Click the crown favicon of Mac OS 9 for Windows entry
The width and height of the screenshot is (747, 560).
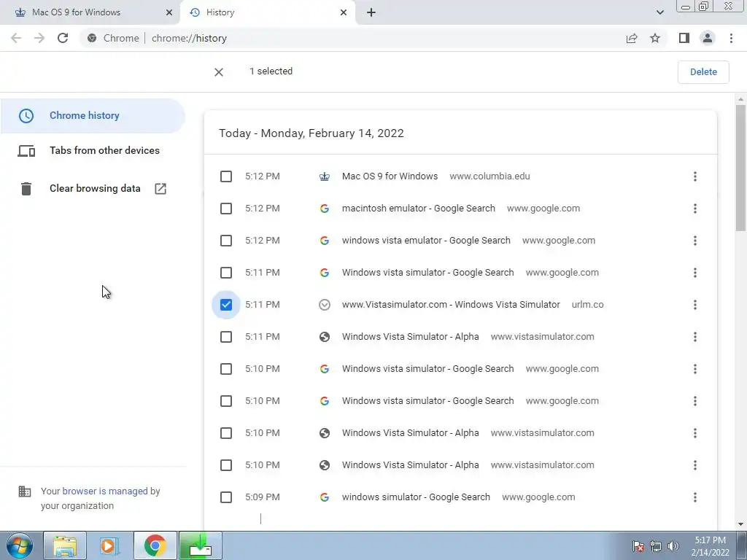click(325, 176)
